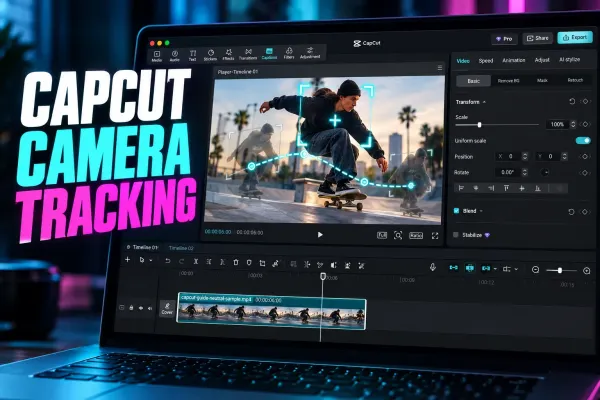Image resolution: width=600 pixels, height=400 pixels.
Task: Reset the Blend settings
Action: coord(571,212)
